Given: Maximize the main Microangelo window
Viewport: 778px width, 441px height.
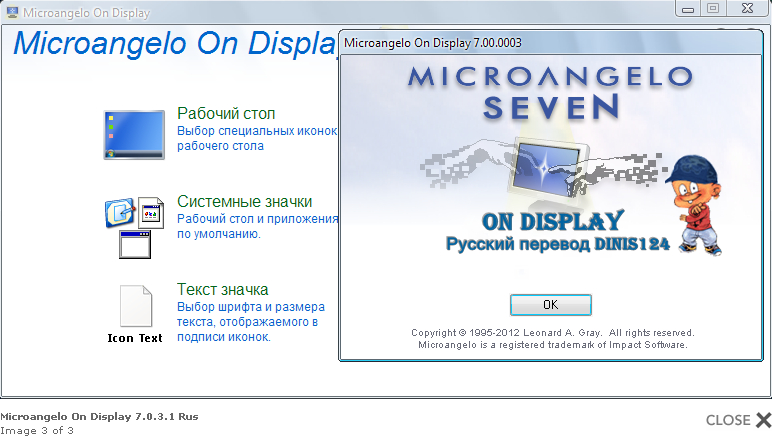Looking at the screenshot, I should (x=713, y=8).
